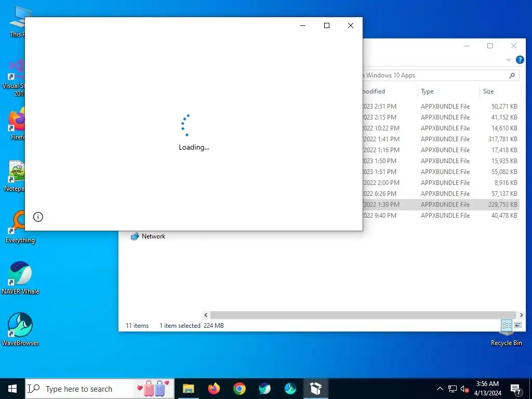532x399 pixels.
Task: Click the 2:51 PM date modified cell
Action: [380, 106]
